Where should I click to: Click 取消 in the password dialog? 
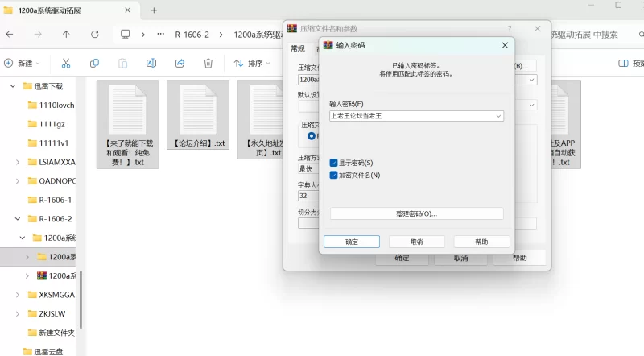click(x=416, y=242)
